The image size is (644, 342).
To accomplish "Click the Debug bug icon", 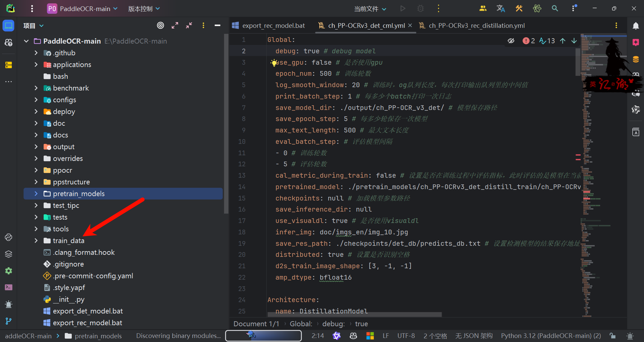I will click(x=420, y=9).
